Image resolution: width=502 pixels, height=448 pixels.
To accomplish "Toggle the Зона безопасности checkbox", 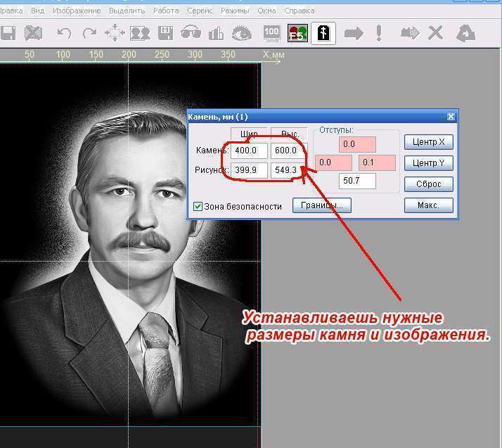I will click(x=198, y=207).
